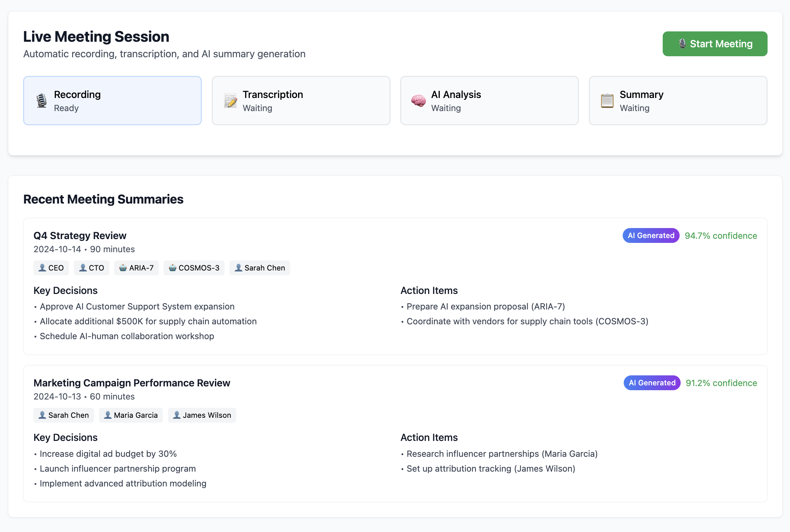Click the James Wilson participant chip
The height and width of the screenshot is (532, 790).
point(202,415)
